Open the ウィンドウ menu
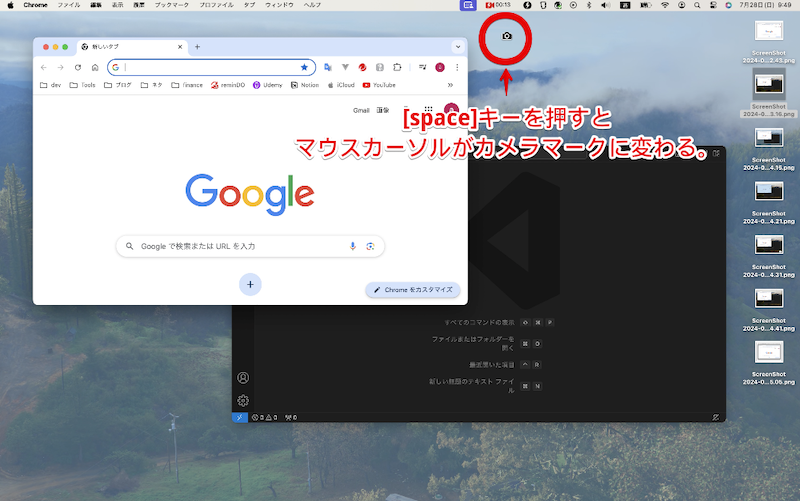800x501 pixels. point(279,5)
